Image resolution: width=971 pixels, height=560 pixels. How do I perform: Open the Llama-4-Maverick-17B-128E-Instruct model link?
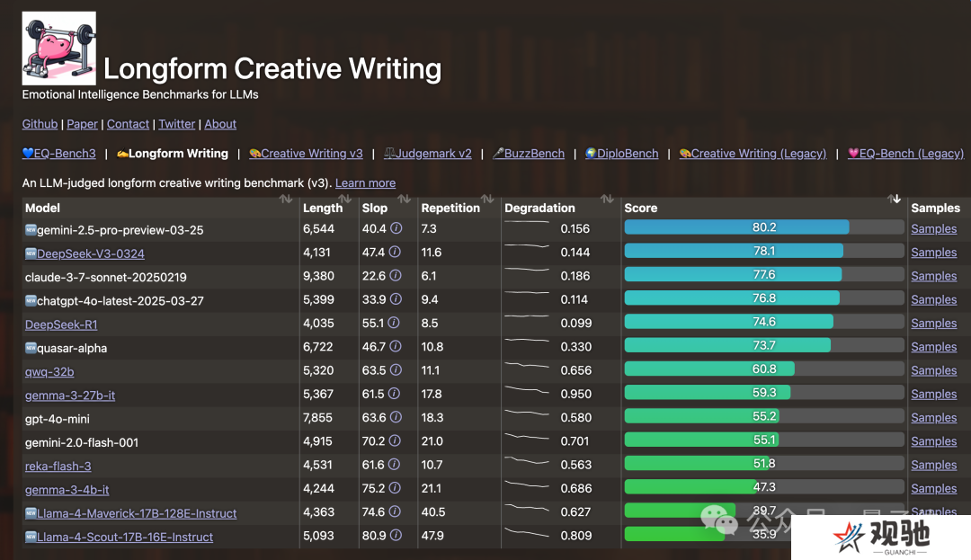coord(137,513)
